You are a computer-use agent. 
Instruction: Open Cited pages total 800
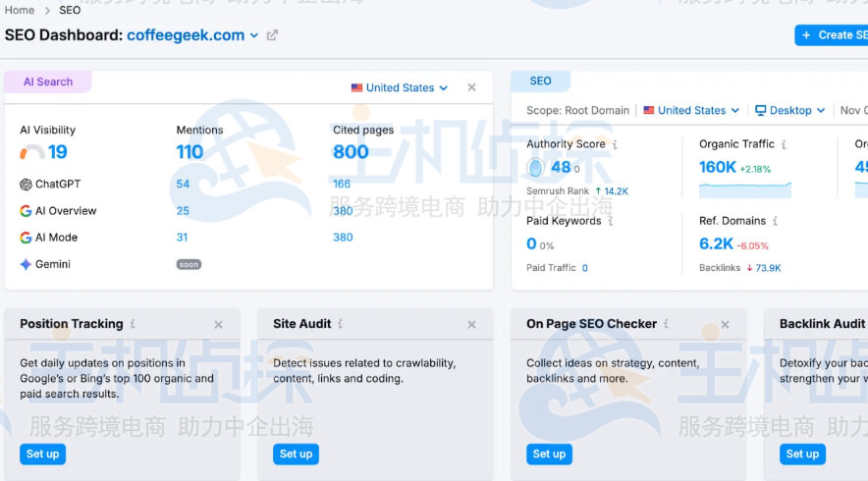[x=351, y=151]
